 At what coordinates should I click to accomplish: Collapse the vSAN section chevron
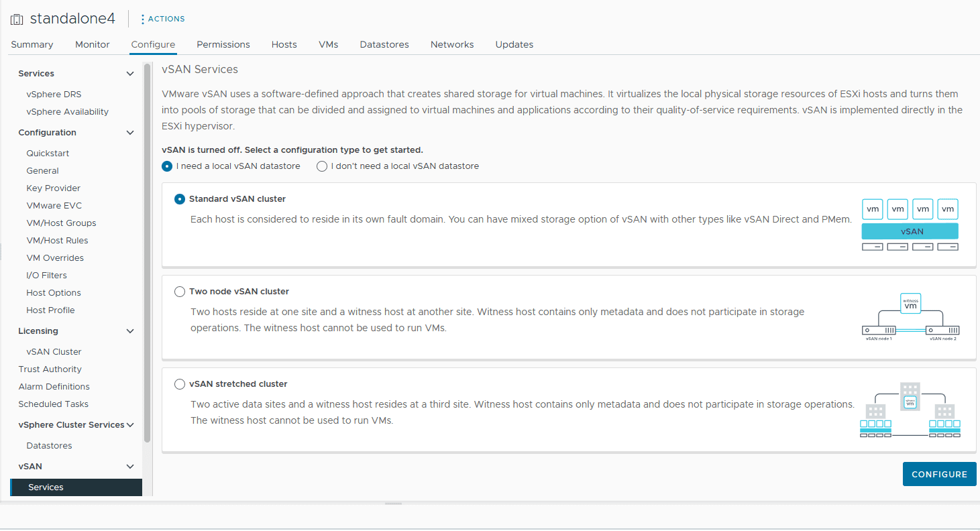coord(130,467)
